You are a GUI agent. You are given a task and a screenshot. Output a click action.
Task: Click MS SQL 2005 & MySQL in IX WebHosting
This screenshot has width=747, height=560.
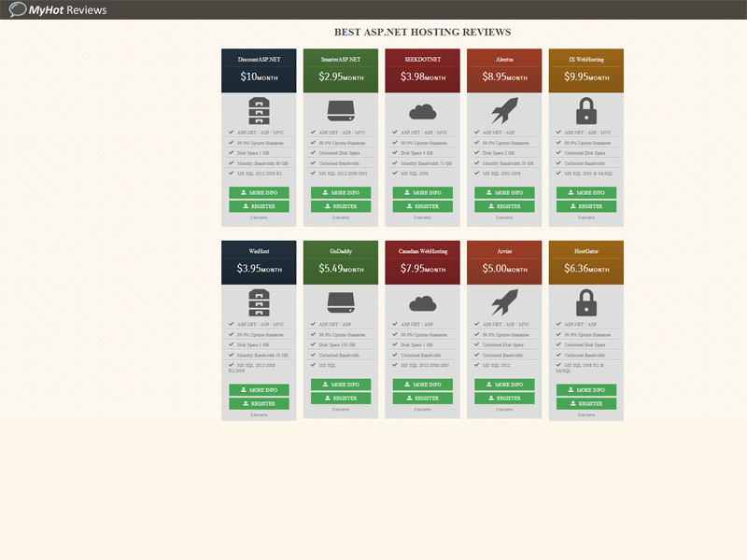point(589,174)
